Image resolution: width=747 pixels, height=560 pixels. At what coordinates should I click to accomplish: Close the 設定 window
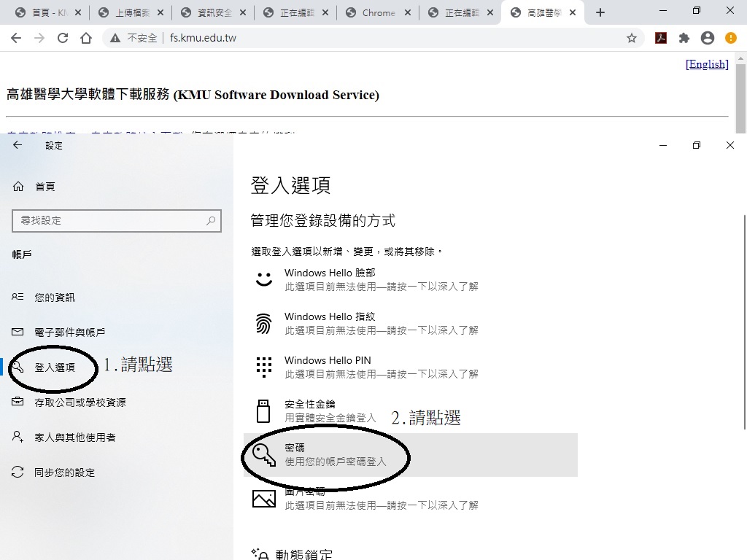tap(729, 145)
